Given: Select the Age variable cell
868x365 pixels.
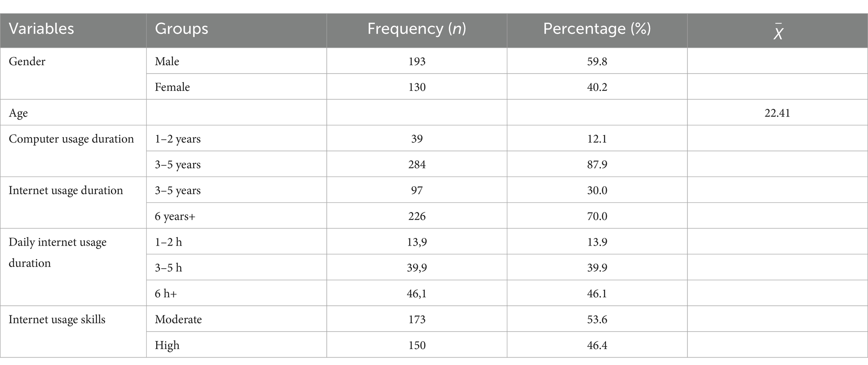Looking at the screenshot, I should [x=18, y=113].
